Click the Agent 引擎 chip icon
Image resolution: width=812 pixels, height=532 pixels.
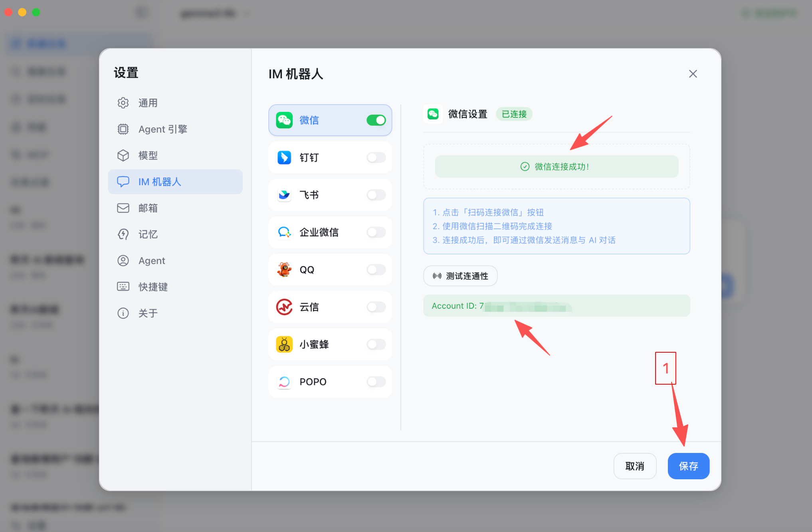123,129
